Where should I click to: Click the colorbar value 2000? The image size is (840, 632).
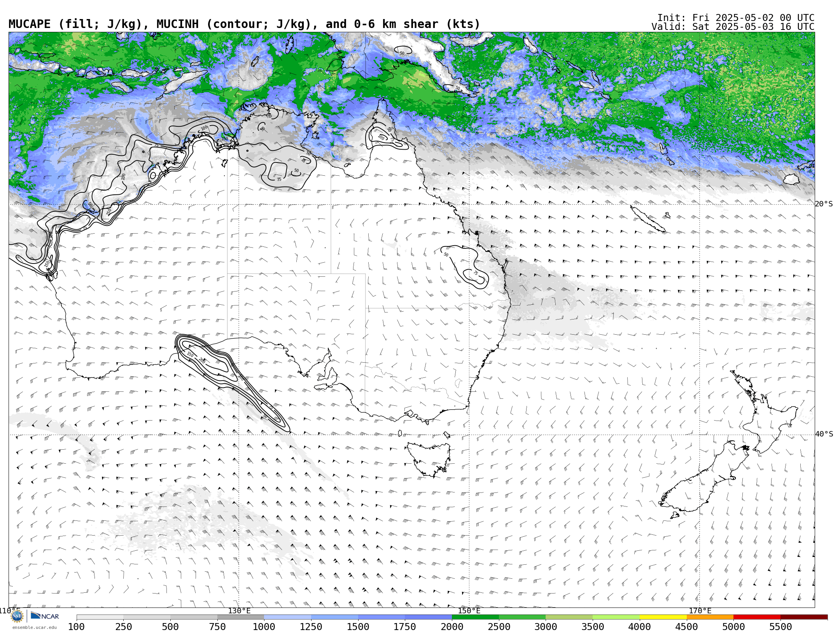coord(452,627)
